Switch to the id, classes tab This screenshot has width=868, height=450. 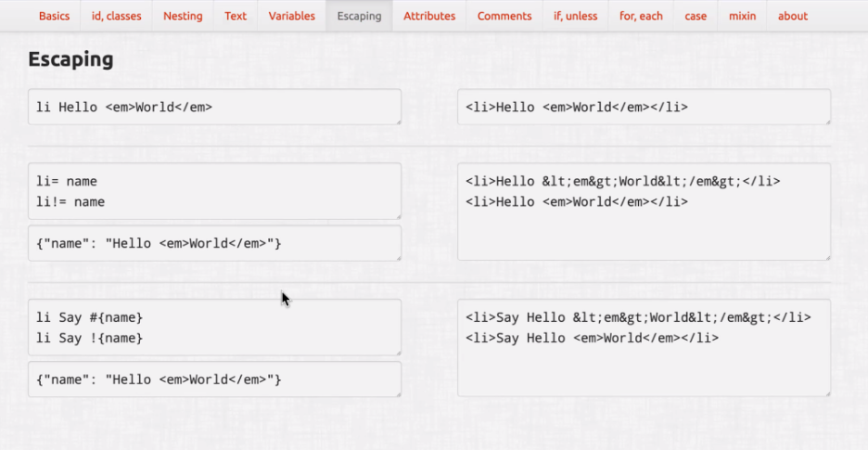(116, 16)
